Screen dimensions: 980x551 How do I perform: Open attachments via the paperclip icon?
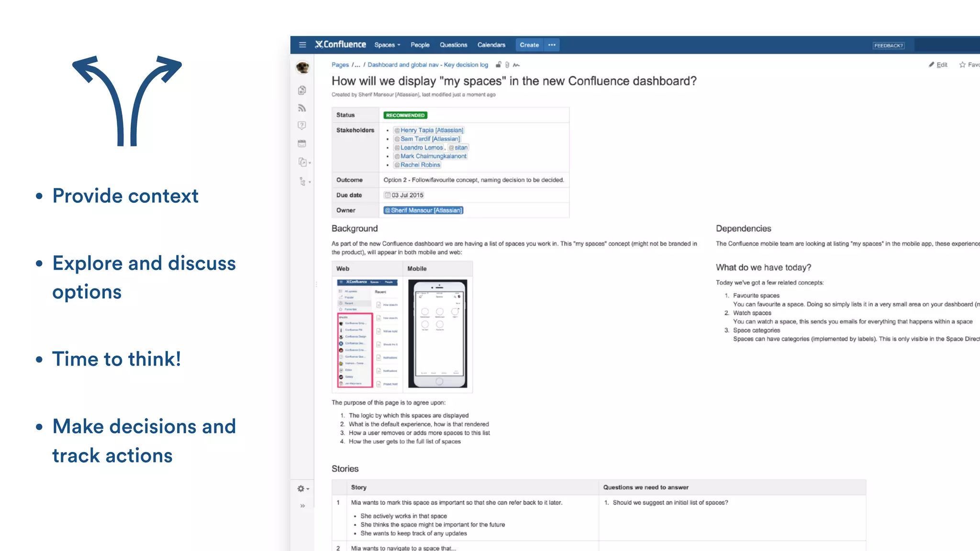pyautogui.click(x=507, y=65)
